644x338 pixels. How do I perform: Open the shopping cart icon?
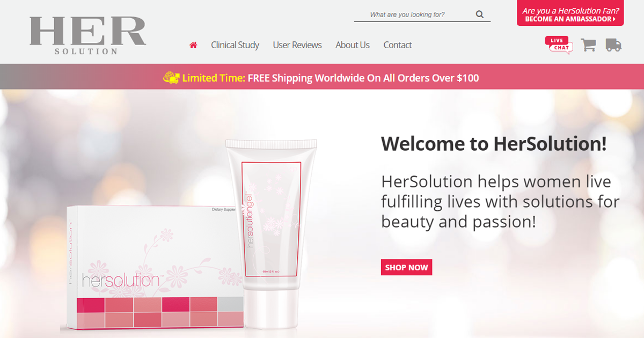click(x=589, y=45)
